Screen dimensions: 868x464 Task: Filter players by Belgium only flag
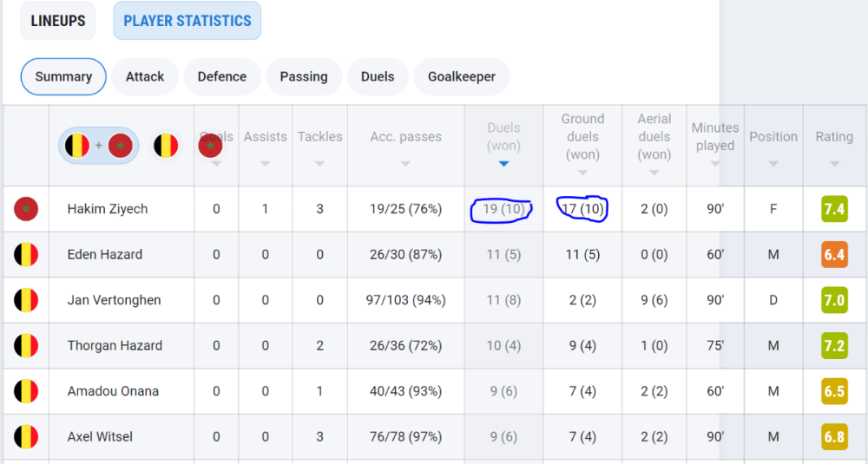(166, 145)
